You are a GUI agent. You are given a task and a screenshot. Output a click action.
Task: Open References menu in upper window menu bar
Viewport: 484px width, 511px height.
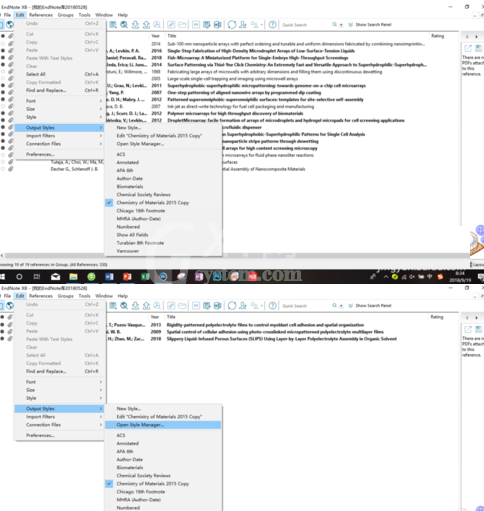pos(41,15)
